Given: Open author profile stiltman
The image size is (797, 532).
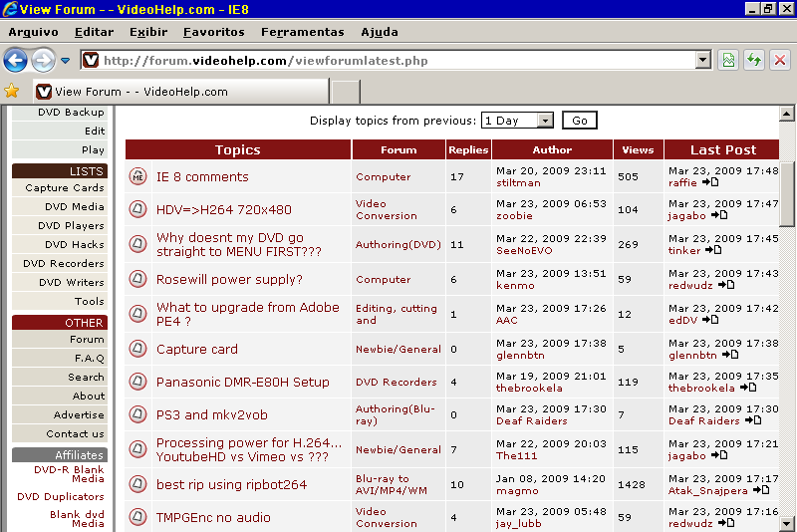Looking at the screenshot, I should coord(518,183).
